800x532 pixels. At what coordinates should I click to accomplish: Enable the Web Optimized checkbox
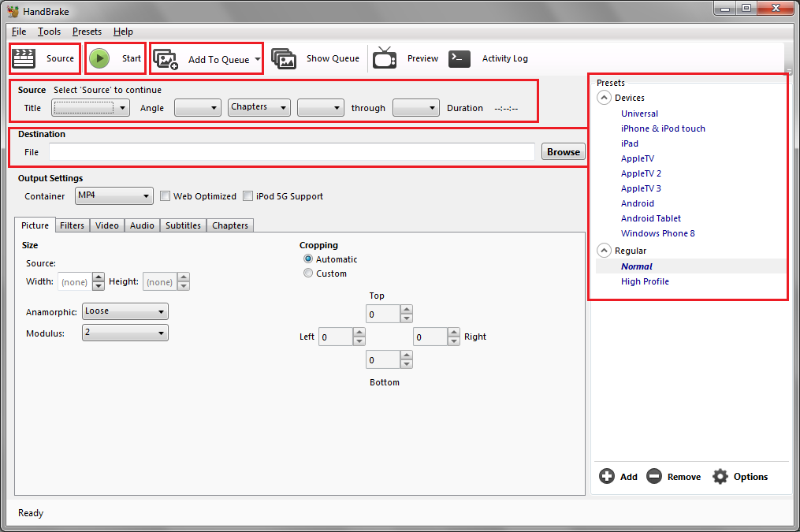coord(166,196)
